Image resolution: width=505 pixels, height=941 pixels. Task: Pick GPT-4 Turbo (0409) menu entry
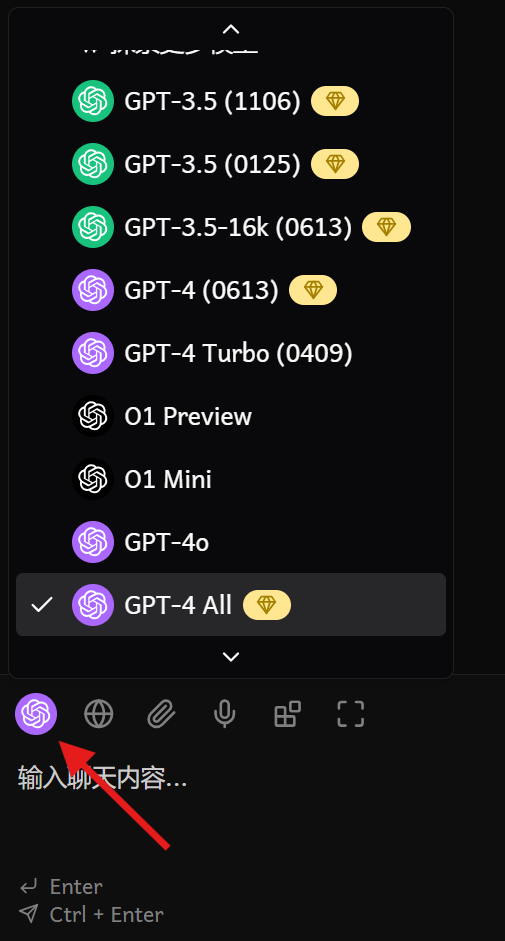pyautogui.click(x=231, y=353)
